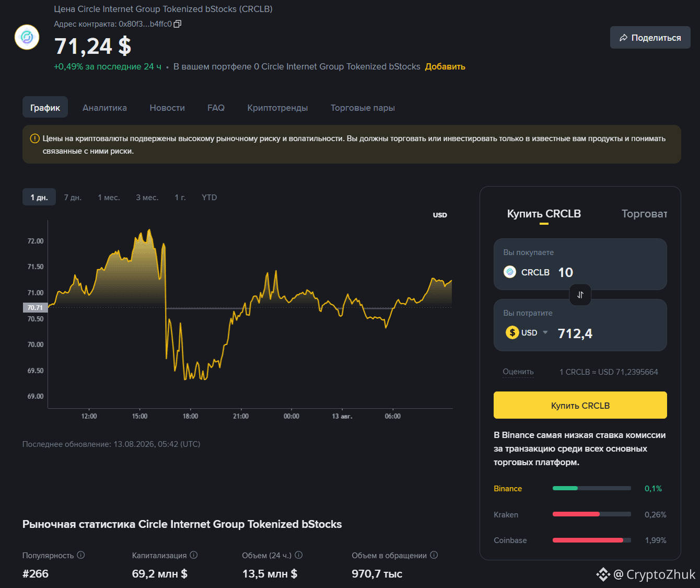Select the 3 мес. chart range

click(x=147, y=198)
